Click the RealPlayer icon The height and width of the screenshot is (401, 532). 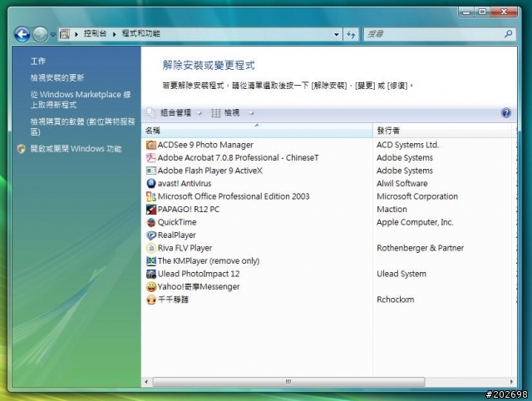151,235
